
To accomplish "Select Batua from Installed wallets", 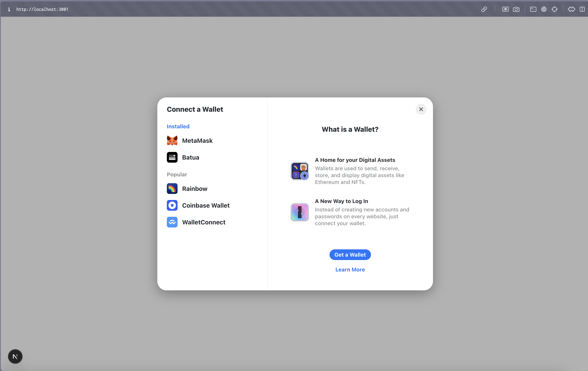I will (x=191, y=157).
